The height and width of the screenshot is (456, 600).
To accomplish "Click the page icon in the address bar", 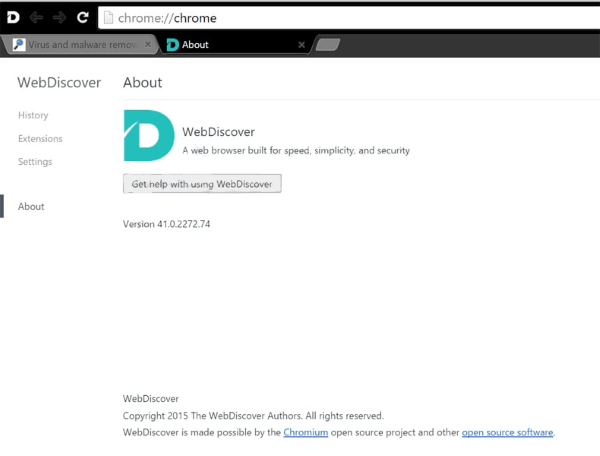I will coord(109,18).
